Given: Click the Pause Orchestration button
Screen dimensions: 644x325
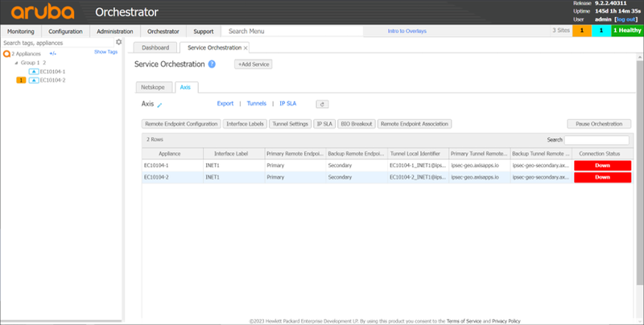Looking at the screenshot, I should [x=600, y=124].
